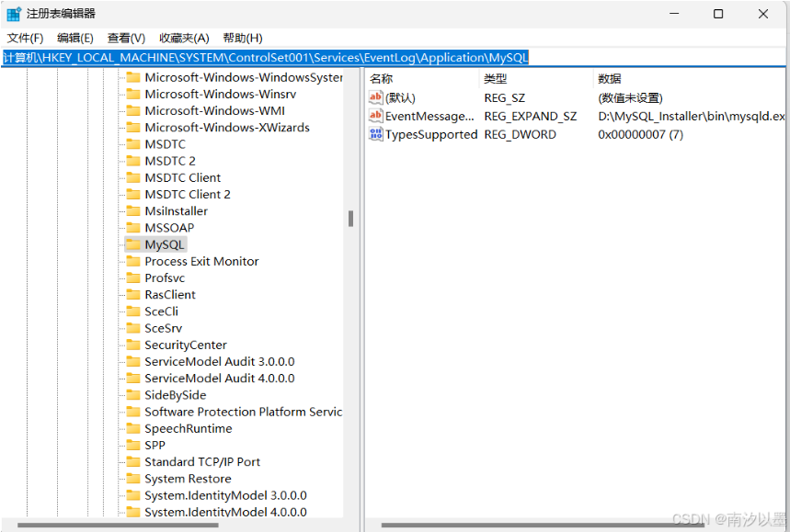This screenshot has height=532, width=790.
Task: Click the Registry Editor app icon in title bar
Action: (14, 14)
